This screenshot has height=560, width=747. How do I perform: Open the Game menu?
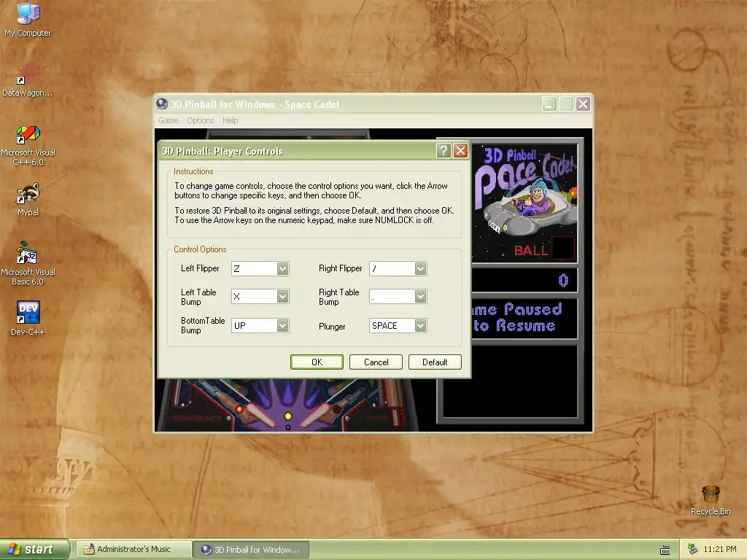pyautogui.click(x=169, y=120)
